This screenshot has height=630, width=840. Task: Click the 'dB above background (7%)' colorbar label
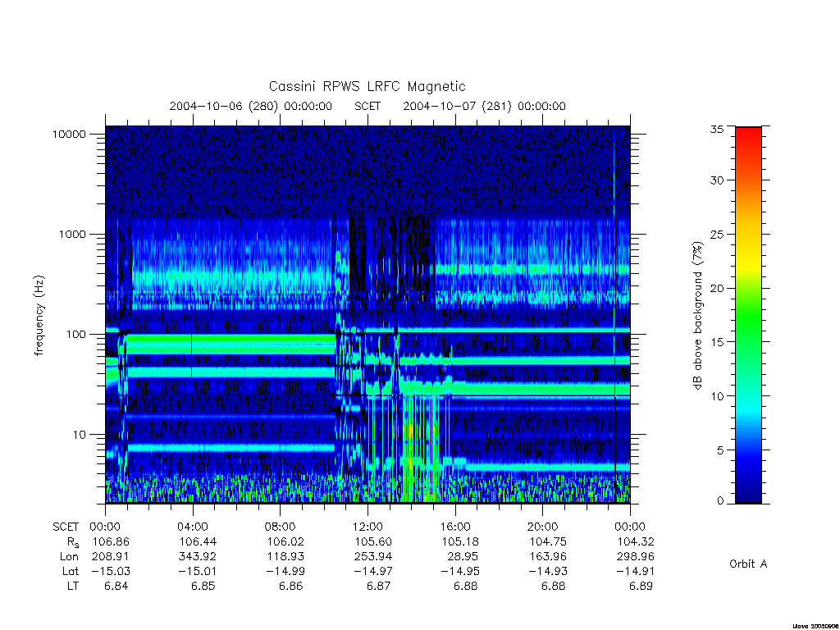click(x=697, y=316)
